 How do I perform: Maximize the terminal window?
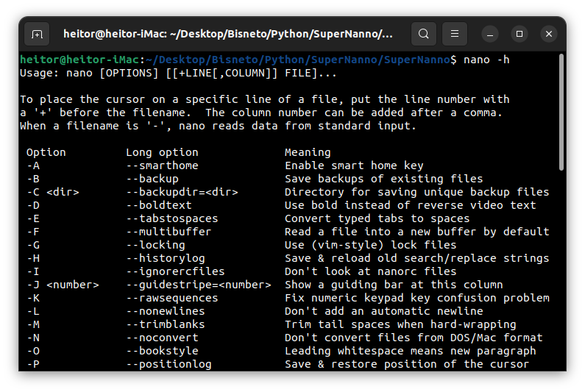(x=520, y=35)
